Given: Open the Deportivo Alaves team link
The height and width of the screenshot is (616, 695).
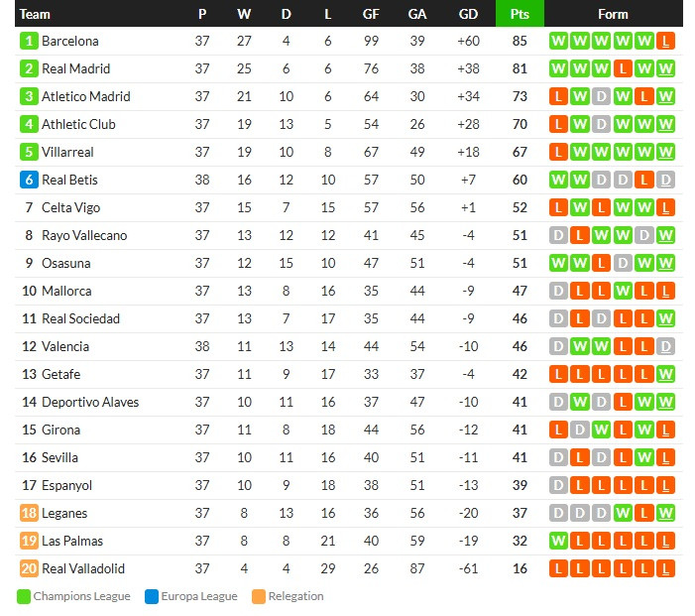Looking at the screenshot, I should point(90,403).
